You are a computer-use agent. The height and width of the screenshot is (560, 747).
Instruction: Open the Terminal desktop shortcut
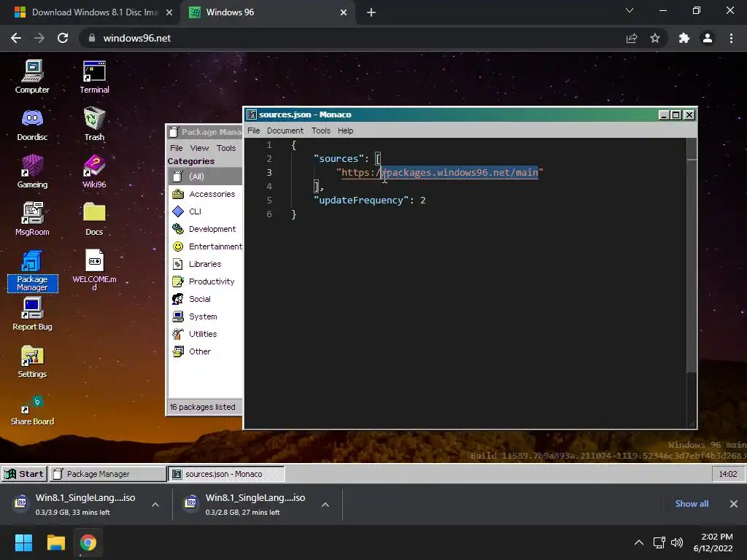tap(94, 76)
